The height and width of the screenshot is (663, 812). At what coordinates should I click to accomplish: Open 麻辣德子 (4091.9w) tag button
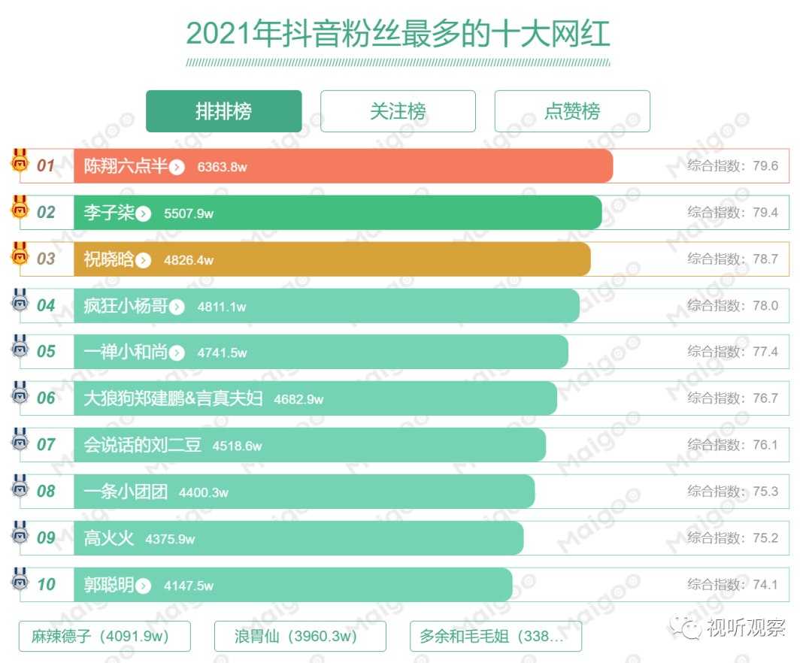pyautogui.click(x=105, y=636)
